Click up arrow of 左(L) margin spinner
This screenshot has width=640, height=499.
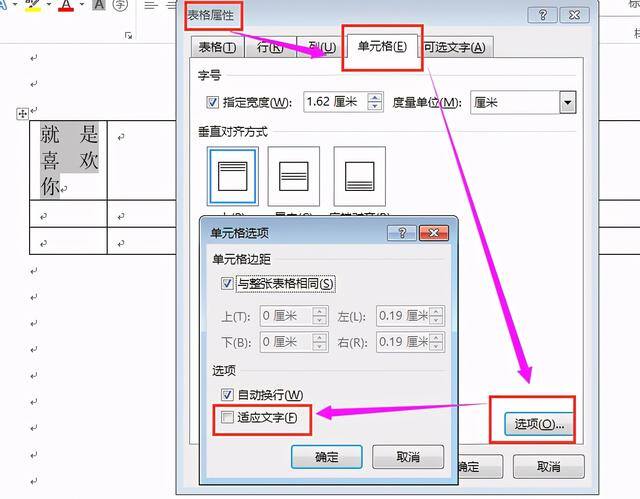tap(436, 311)
